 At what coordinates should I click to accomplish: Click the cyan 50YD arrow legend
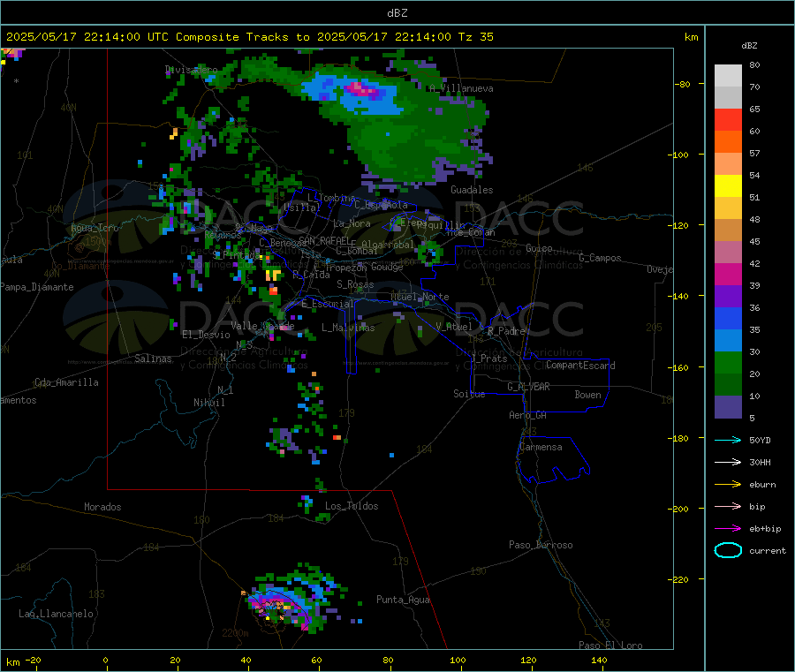point(728,440)
